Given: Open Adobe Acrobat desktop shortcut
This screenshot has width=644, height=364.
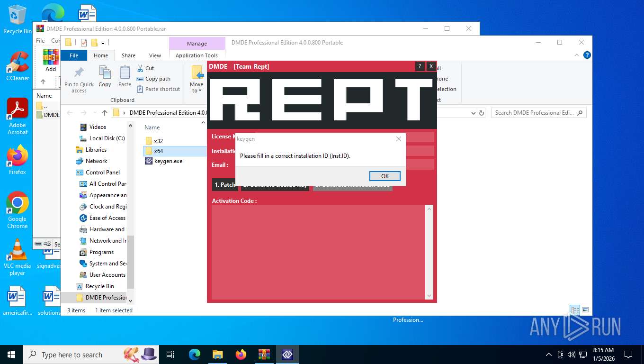Looking at the screenshot, I should (18, 116).
